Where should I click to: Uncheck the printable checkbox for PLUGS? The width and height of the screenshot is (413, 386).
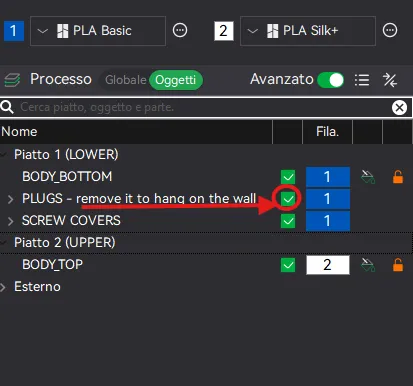tap(288, 199)
